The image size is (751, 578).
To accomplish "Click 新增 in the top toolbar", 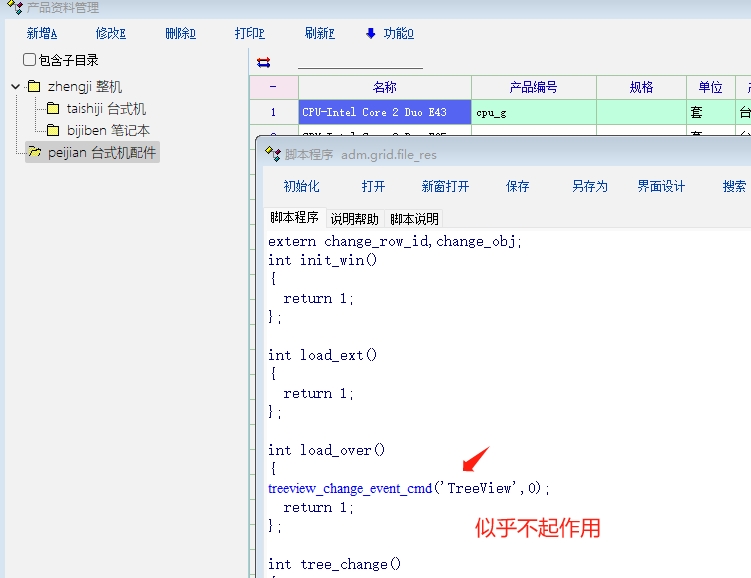I will pyautogui.click(x=42, y=33).
